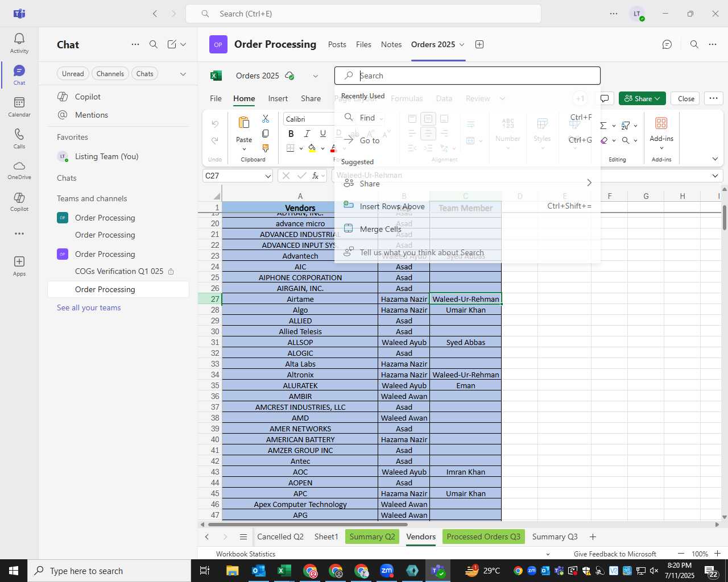The height and width of the screenshot is (582, 728).
Task: Start a new chat with compose icon
Action: pos(172,44)
